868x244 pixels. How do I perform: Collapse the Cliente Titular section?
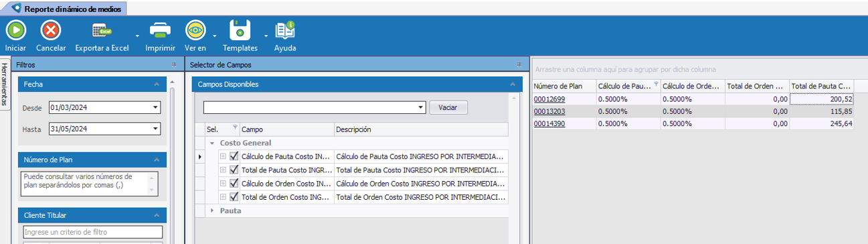tap(157, 215)
